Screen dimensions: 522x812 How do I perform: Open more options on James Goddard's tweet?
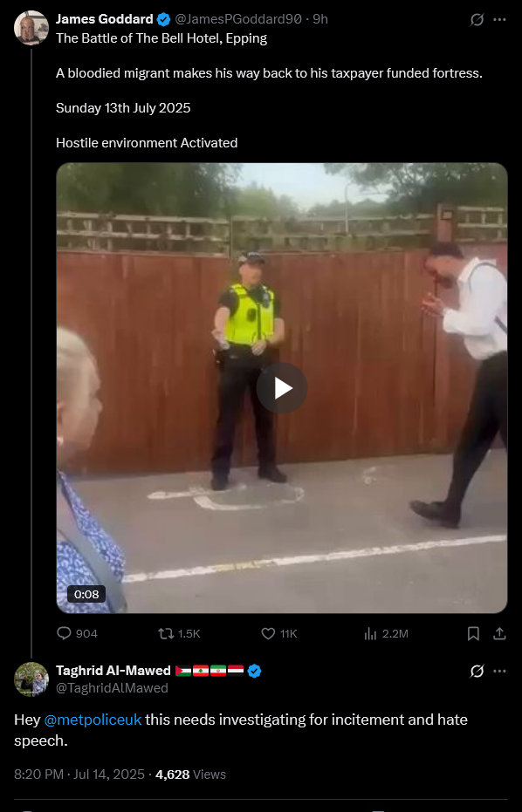(x=499, y=20)
